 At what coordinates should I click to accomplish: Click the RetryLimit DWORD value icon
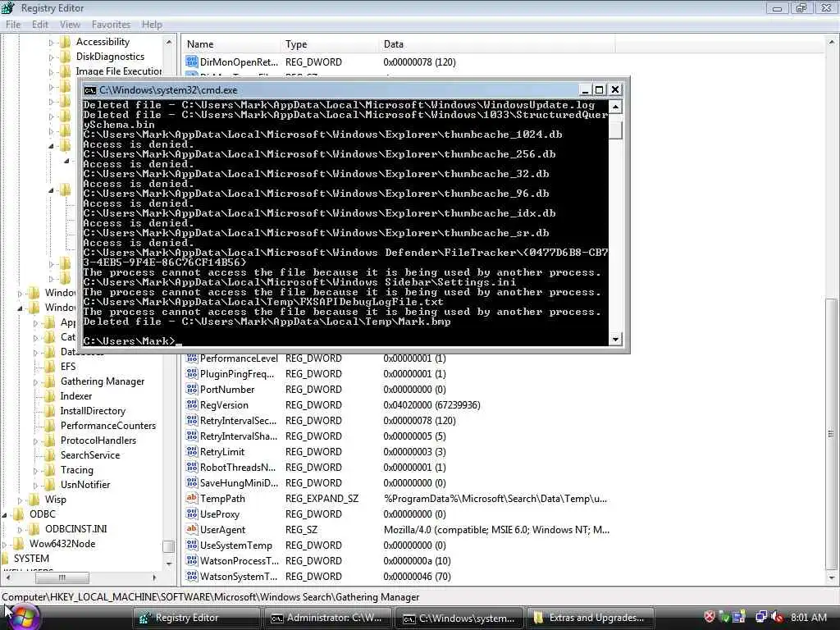pyautogui.click(x=192, y=452)
